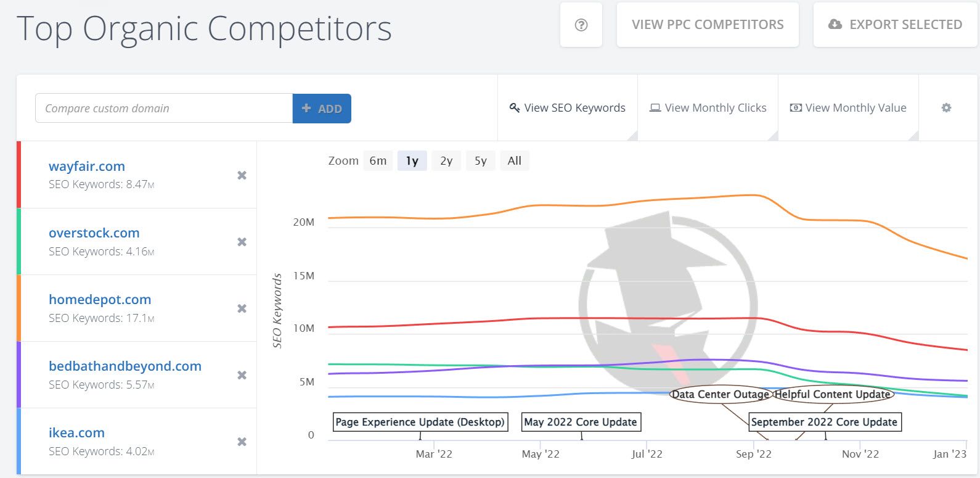Screen dimensions: 980x478
Task: Open the settings gear icon
Action: point(946,108)
